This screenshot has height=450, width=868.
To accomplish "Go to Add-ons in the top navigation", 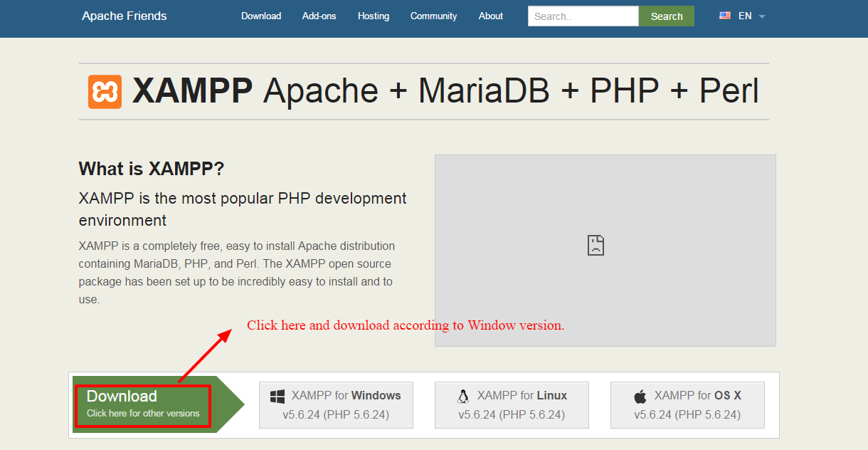I will click(319, 16).
